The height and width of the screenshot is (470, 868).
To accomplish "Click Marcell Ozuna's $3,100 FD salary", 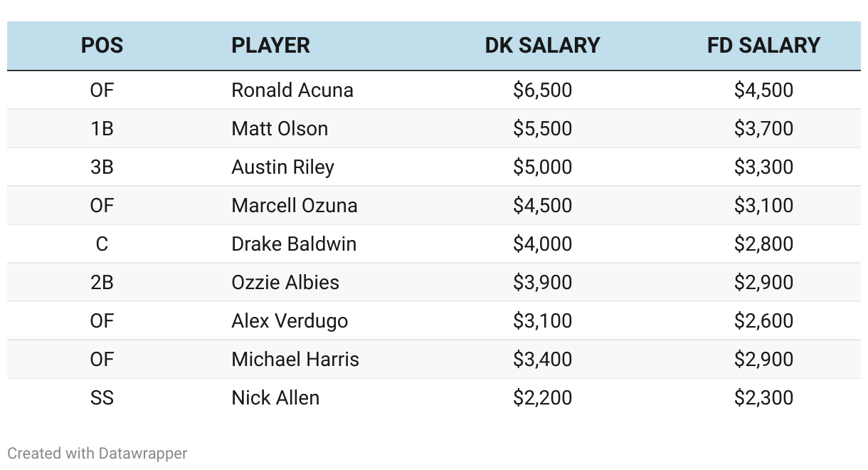I will point(763,206).
